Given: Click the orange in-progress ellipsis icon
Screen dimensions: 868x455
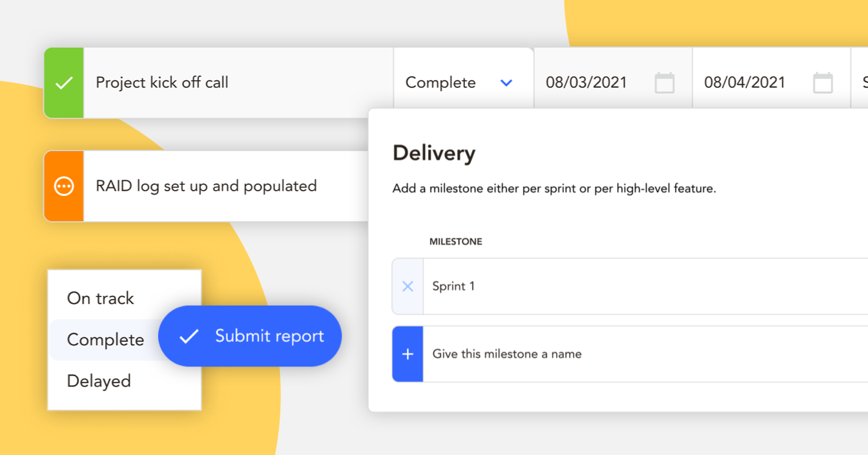Looking at the screenshot, I should point(64,186).
